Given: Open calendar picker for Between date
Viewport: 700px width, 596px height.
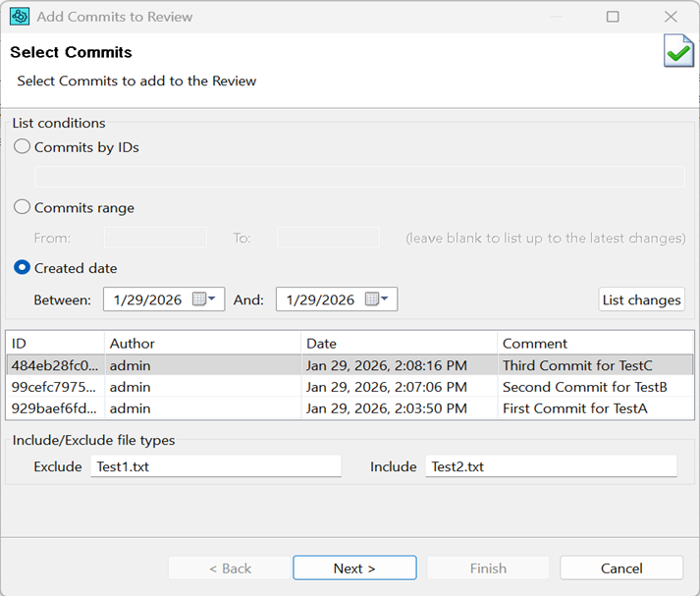Looking at the screenshot, I should [204, 298].
